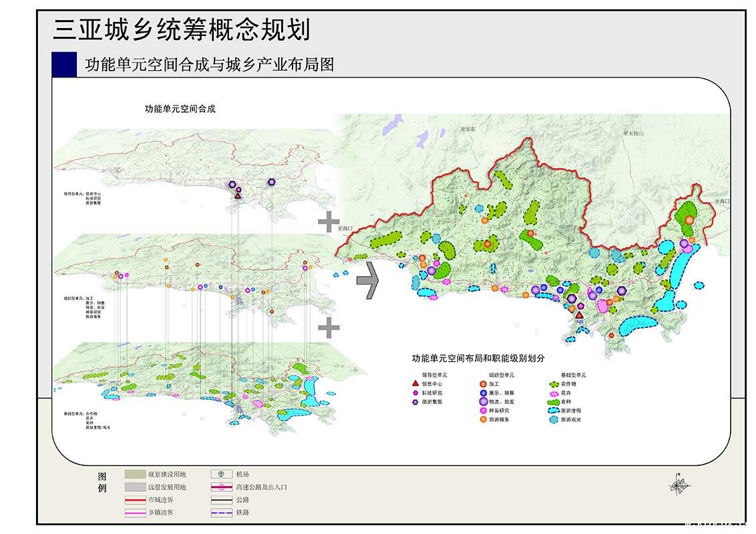Click the 功能单元空间合成 heading on left
This screenshot has height=534, width=756.
(x=180, y=108)
